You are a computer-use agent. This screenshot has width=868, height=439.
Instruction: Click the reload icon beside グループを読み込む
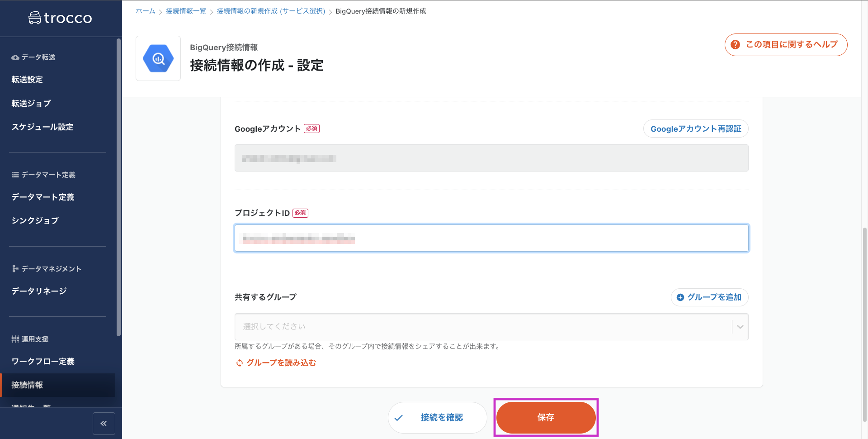tap(240, 363)
